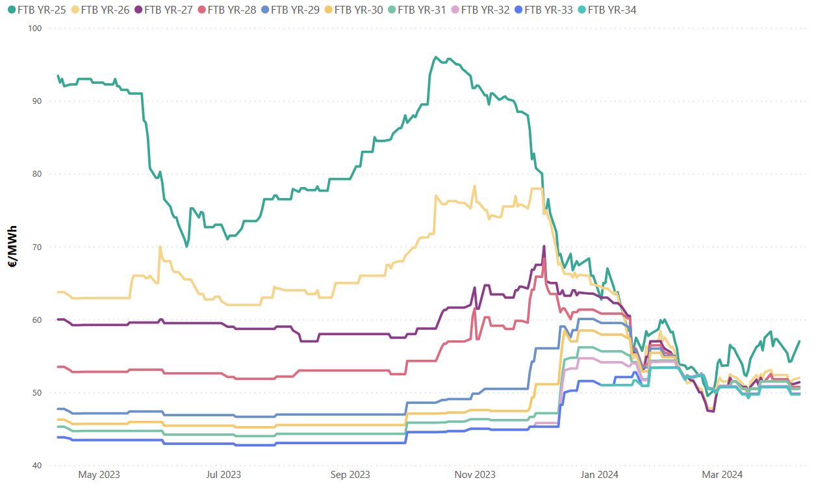This screenshot has width=816, height=504.
Task: Click the Sep 2023 x-axis label
Action: (350, 475)
